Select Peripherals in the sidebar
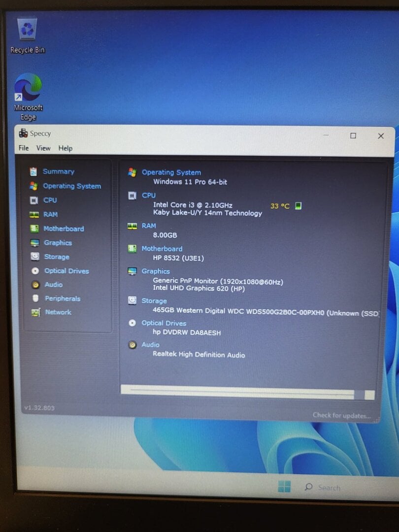The width and height of the screenshot is (399, 532). tap(62, 299)
